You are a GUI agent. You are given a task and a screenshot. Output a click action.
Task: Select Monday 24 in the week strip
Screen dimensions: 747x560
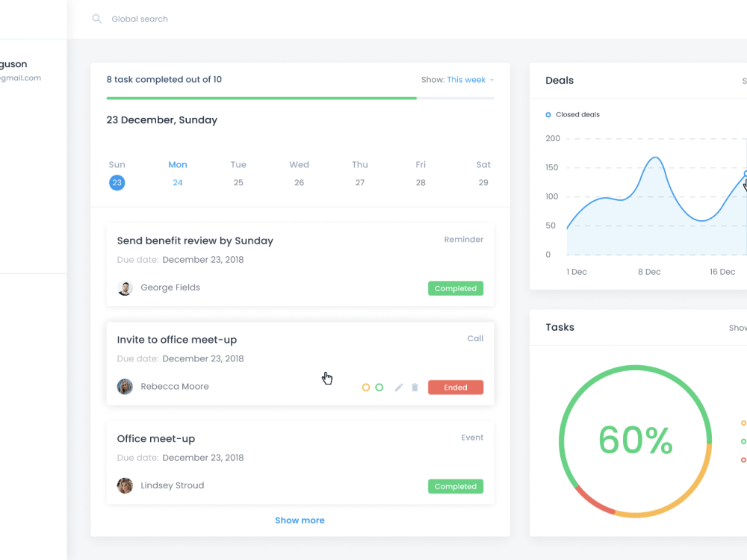point(178,182)
